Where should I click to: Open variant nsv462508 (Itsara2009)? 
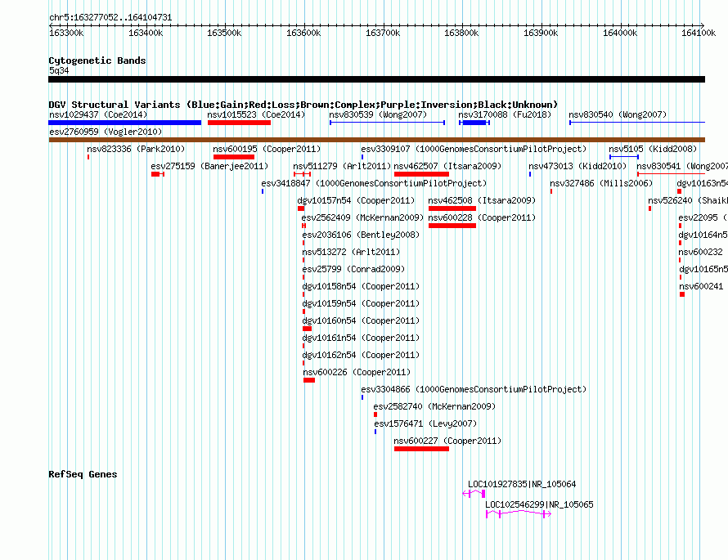coord(482,200)
